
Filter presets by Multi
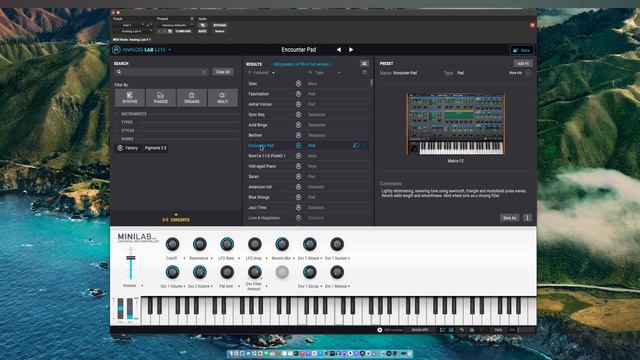point(222,98)
